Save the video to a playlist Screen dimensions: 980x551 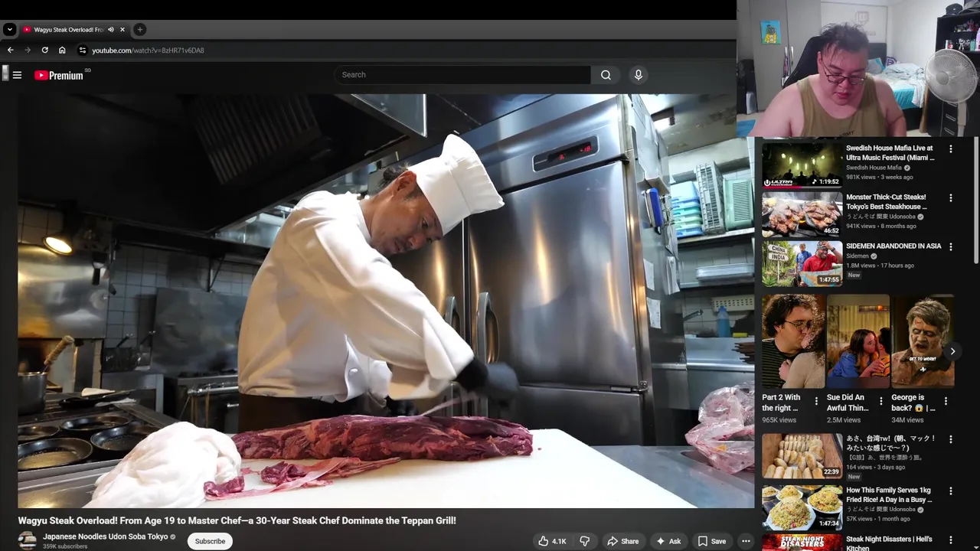711,541
